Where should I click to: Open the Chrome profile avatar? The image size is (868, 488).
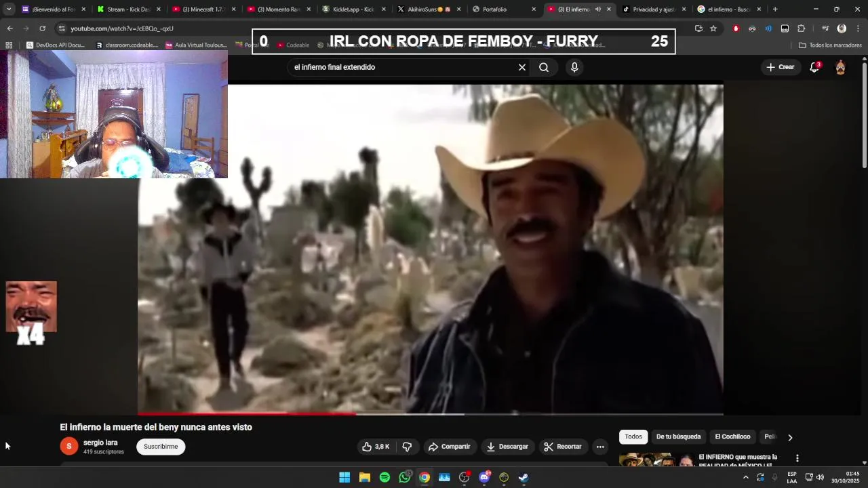842,28
